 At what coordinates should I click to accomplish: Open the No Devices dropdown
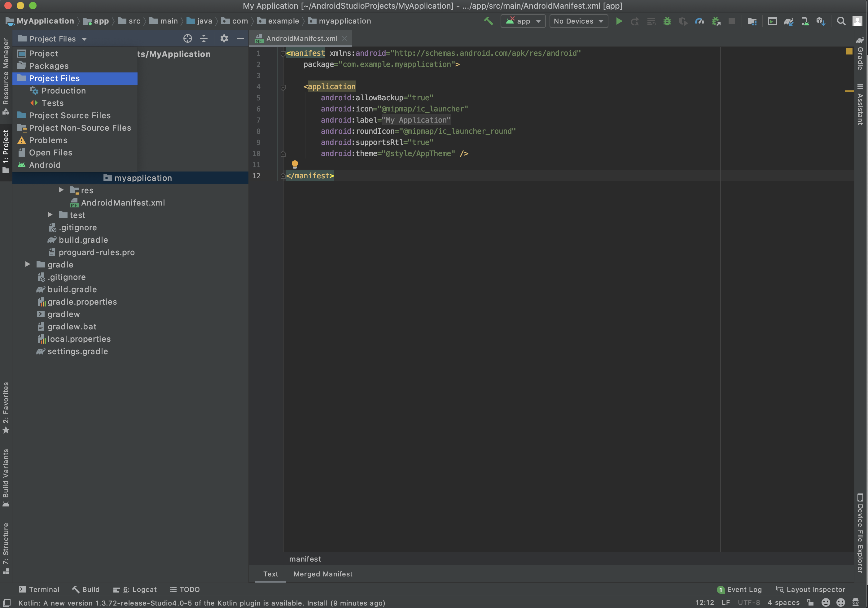tap(578, 21)
